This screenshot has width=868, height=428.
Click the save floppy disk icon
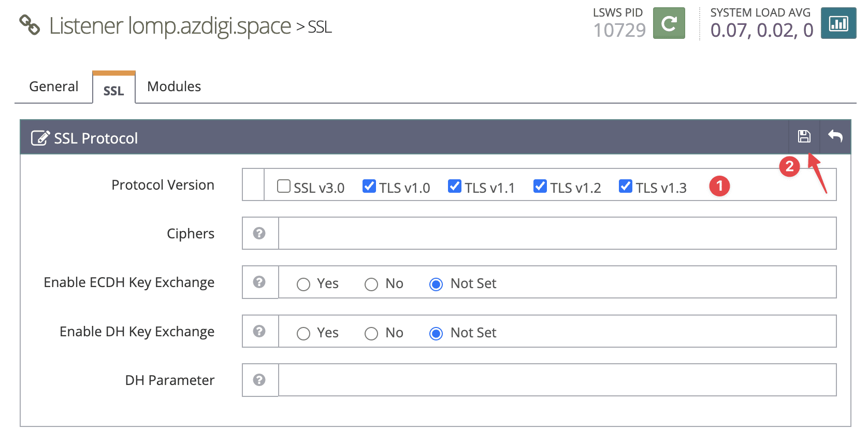point(804,137)
